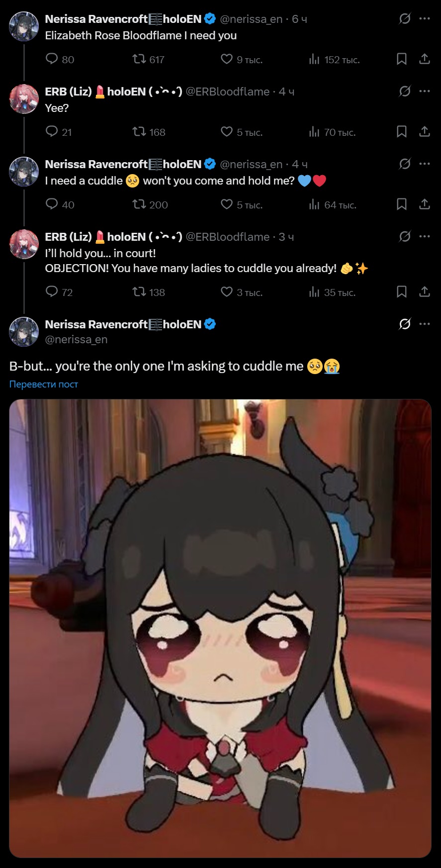
Task: Open @nerissa_en handle under main post author
Action: click(76, 339)
